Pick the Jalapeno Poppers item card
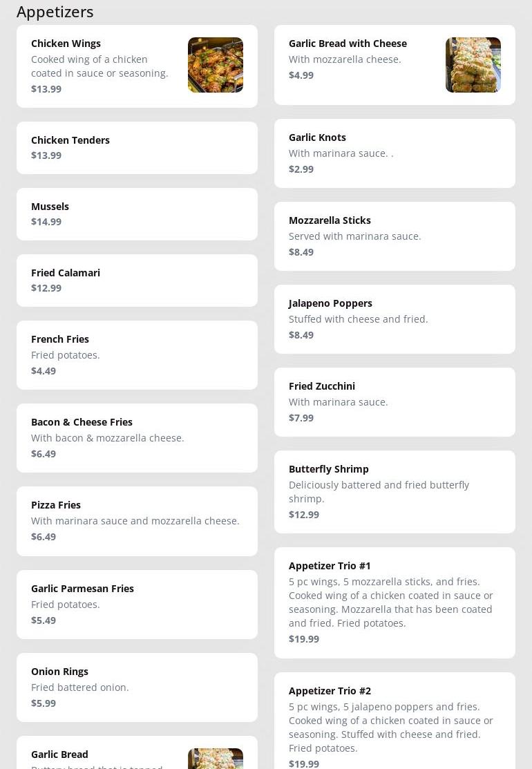532x769 pixels. click(395, 319)
